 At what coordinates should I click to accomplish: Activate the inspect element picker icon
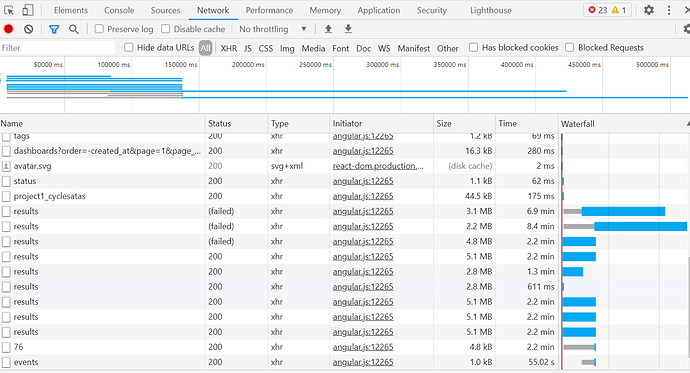point(8,10)
